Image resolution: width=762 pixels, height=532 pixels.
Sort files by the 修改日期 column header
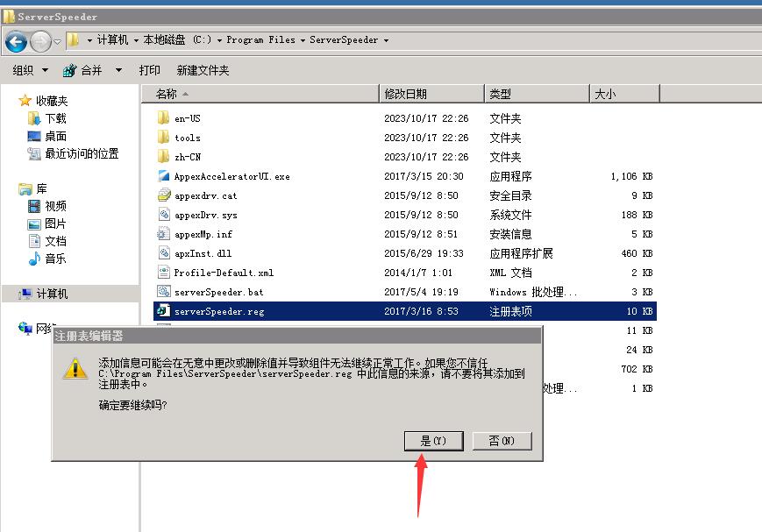[x=431, y=94]
